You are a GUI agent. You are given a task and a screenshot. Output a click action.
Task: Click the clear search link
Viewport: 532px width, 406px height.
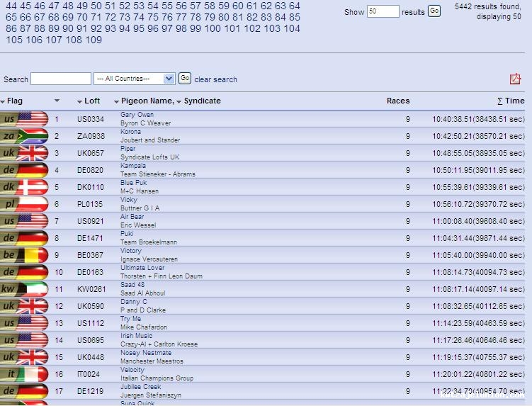click(x=215, y=79)
